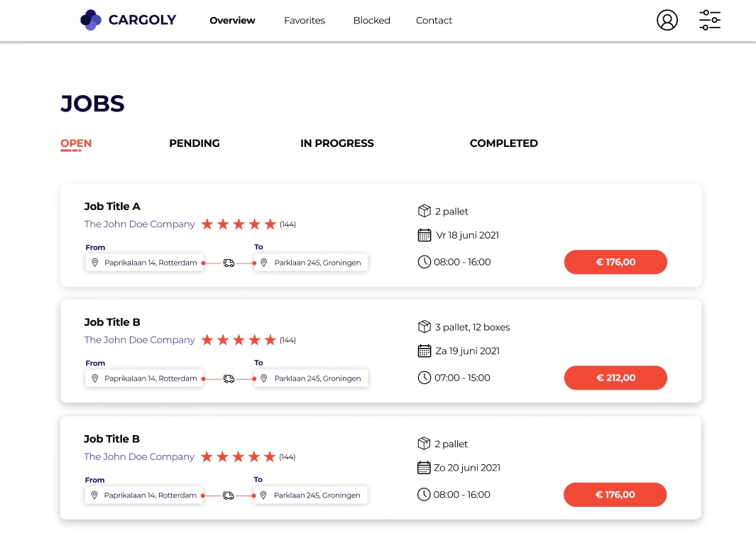Click the Cargoly logo icon
This screenshot has height=536, width=756.
[x=90, y=20]
